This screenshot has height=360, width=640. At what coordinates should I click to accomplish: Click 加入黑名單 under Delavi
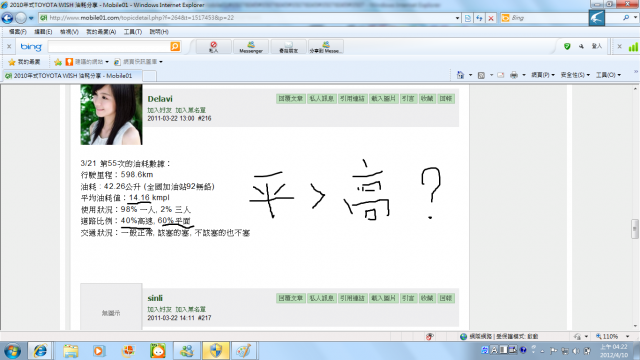pyautogui.click(x=191, y=110)
